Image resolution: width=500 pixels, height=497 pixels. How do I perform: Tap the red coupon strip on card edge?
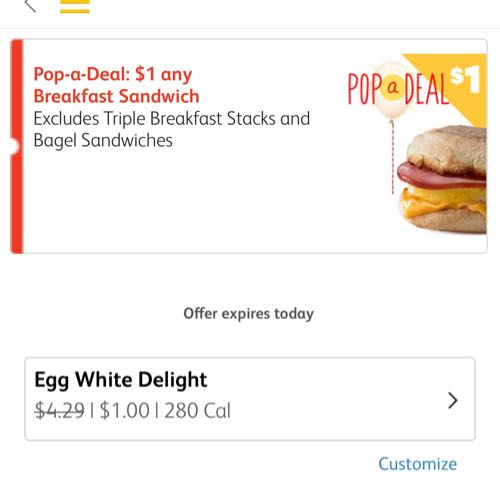pos(17,146)
